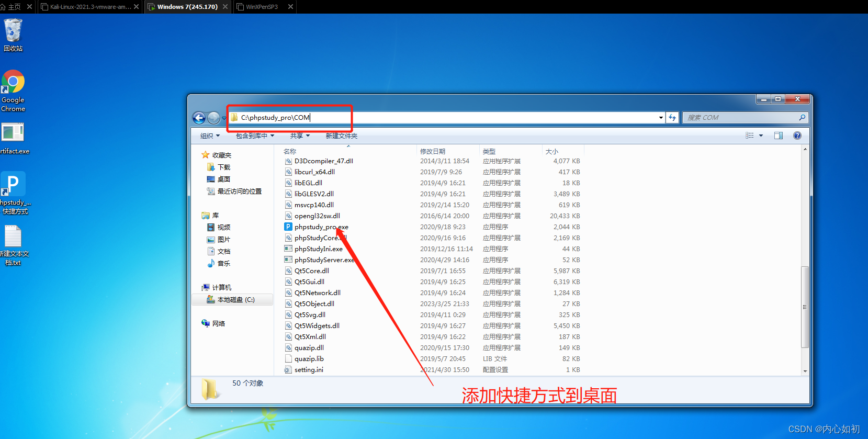
Task: Click the Favorites star icon in sidebar
Action: (x=206, y=155)
